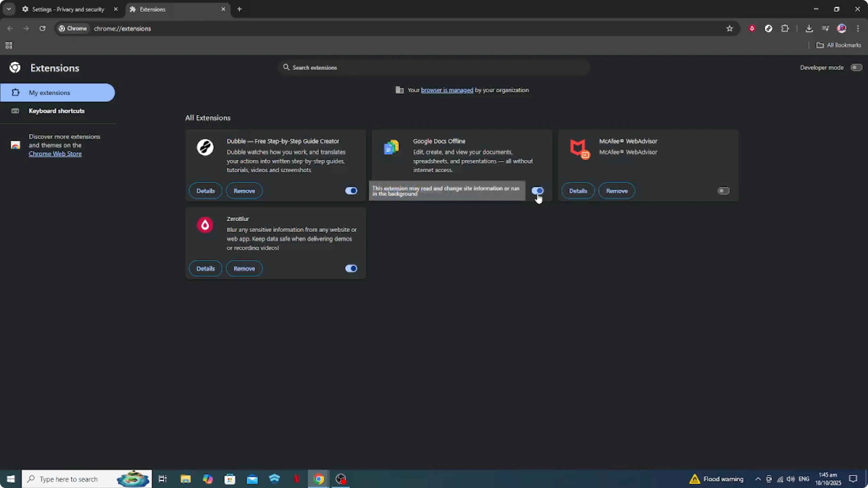This screenshot has height=488, width=868.
Task: Follow the Chrome Web Store link
Action: [55, 153]
